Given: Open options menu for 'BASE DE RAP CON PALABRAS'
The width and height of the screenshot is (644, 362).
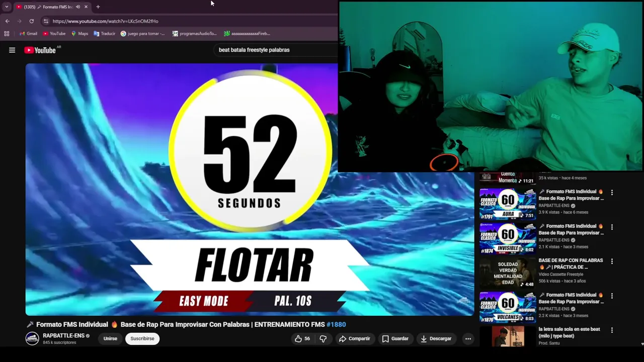Looking at the screenshot, I should pyautogui.click(x=612, y=261).
